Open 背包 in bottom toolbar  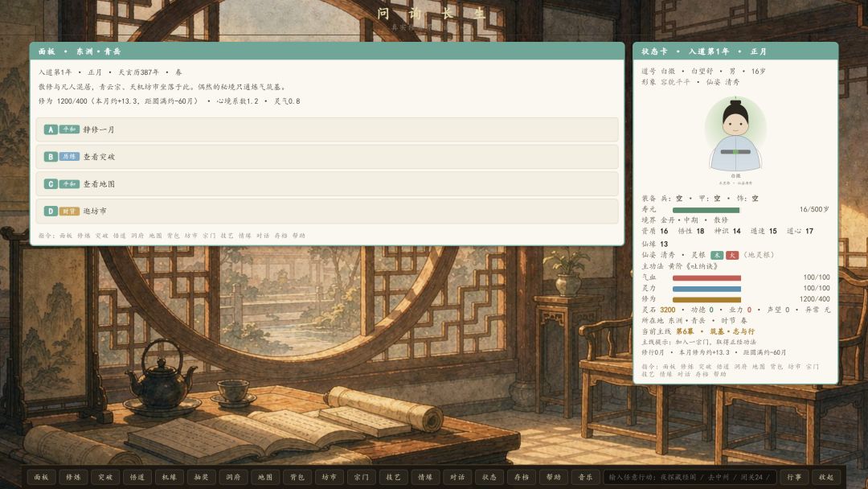pyautogui.click(x=297, y=477)
